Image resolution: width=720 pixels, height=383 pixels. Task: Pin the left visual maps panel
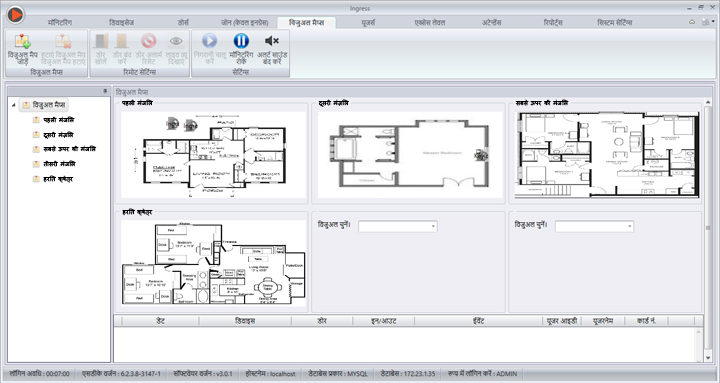(x=105, y=91)
